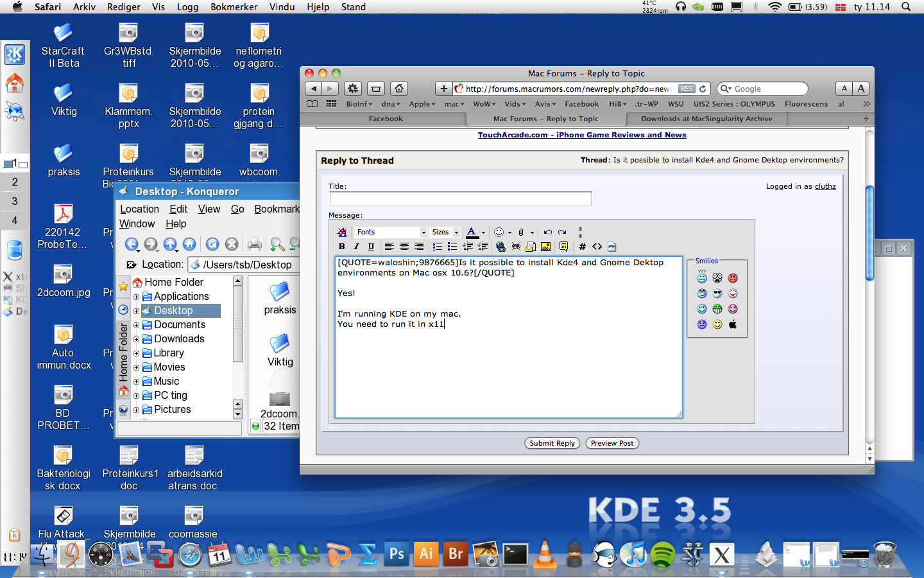Align message text right
Image resolution: width=924 pixels, height=578 pixels.
coord(418,247)
